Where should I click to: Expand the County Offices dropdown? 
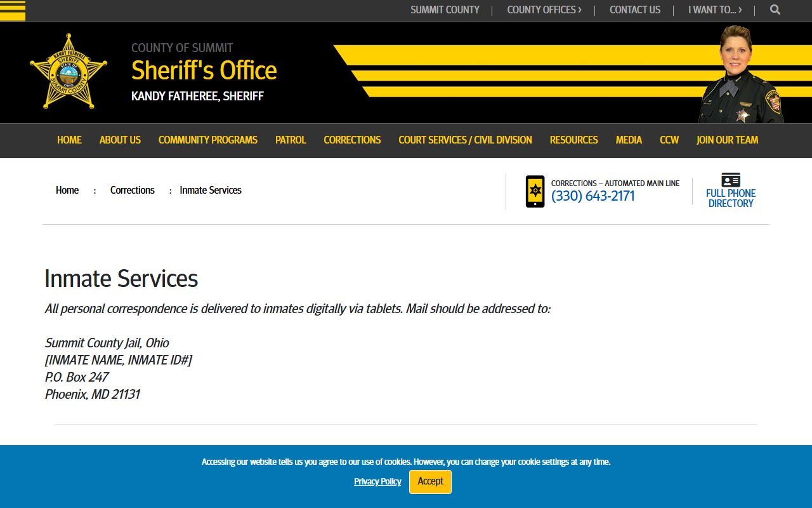(544, 10)
